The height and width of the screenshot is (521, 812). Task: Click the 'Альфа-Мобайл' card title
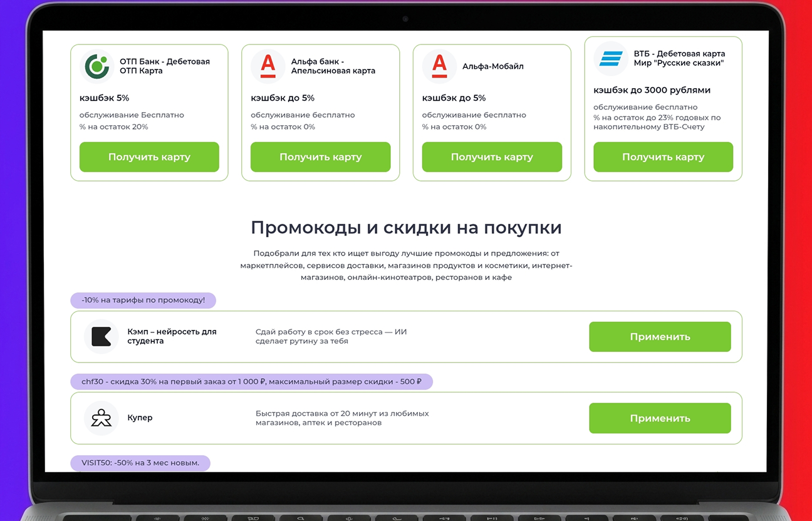pyautogui.click(x=493, y=66)
